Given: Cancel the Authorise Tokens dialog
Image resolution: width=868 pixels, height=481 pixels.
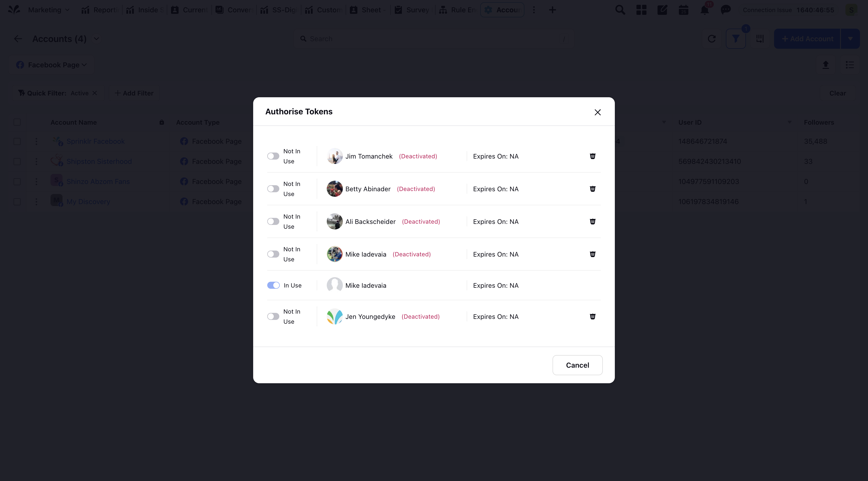Looking at the screenshot, I should pyautogui.click(x=578, y=365).
